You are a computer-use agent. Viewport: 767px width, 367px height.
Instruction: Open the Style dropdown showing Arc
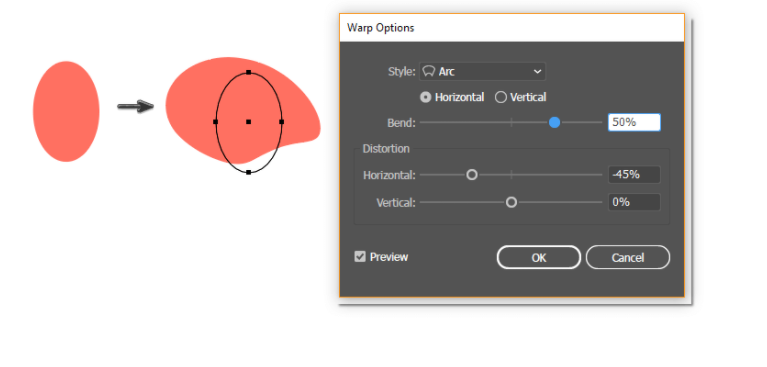pyautogui.click(x=482, y=71)
